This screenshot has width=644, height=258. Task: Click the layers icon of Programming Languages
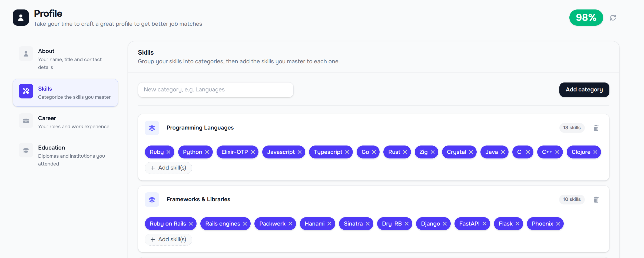click(152, 128)
